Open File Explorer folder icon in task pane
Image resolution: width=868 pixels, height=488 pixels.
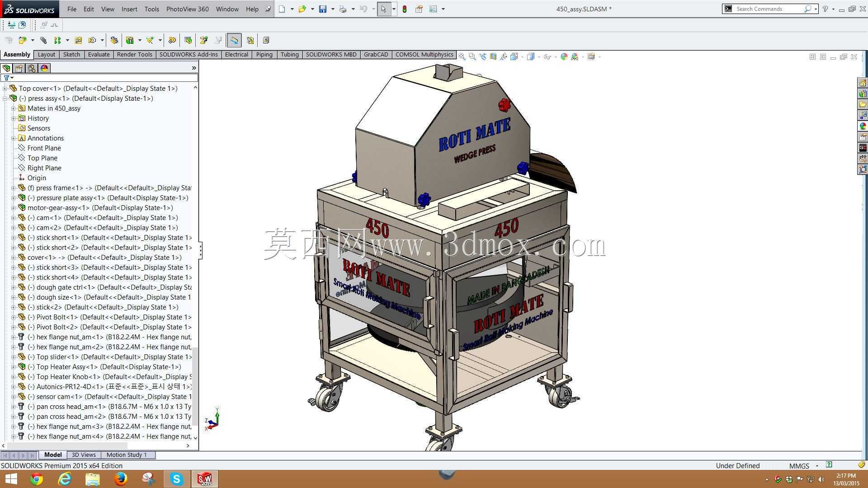click(x=863, y=104)
